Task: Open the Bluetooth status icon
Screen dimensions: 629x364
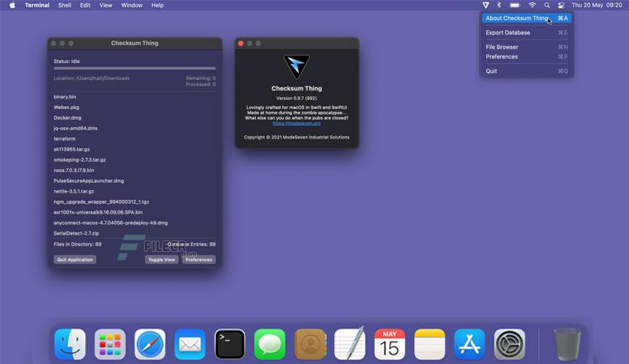Action: point(499,5)
